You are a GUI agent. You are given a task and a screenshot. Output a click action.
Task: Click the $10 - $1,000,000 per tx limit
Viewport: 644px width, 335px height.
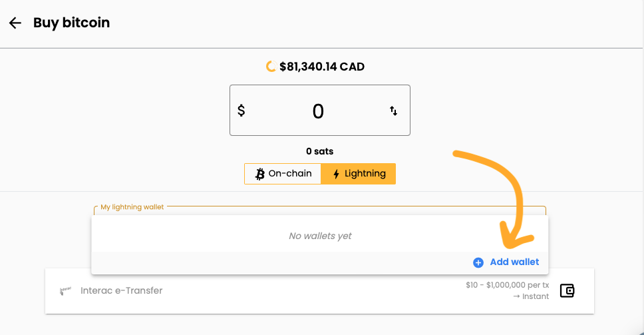pos(507,285)
